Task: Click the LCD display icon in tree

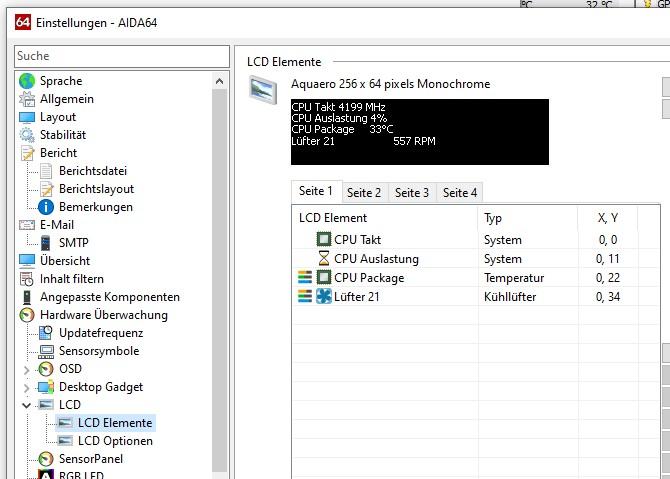Action: [x=46, y=405]
